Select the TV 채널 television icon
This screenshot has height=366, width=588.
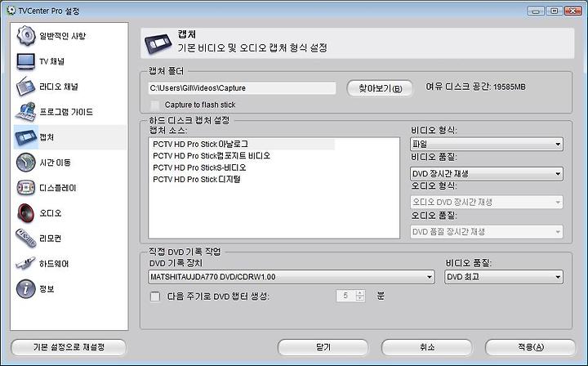(x=26, y=61)
